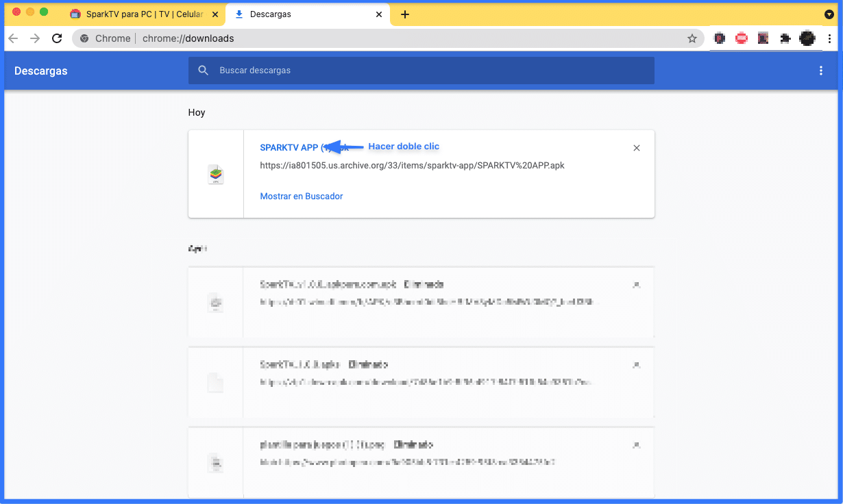This screenshot has height=504, width=843.
Task: Reload the page with the refresh icon
Action: tap(57, 38)
